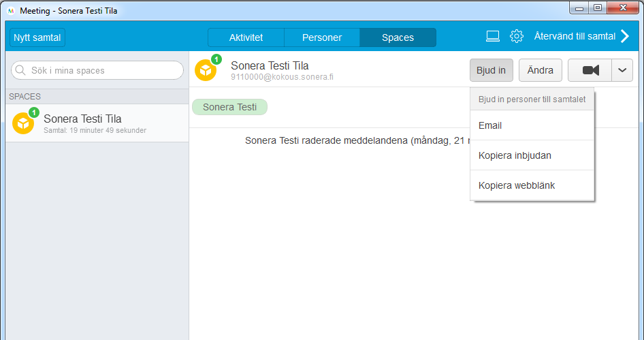Viewport: 644px width, 340px height.
Task: Click the Sonera Testi Tila header title
Action: pos(270,65)
